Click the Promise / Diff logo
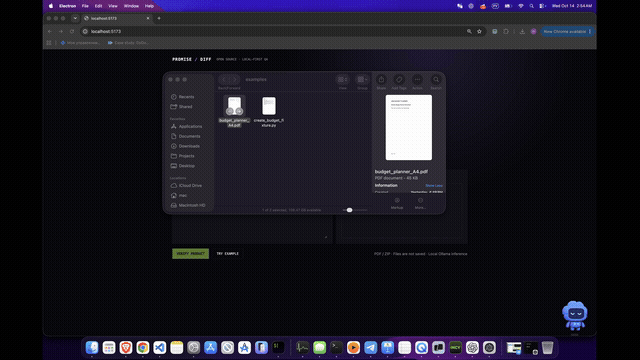The height and width of the screenshot is (360, 640). [x=191, y=59]
